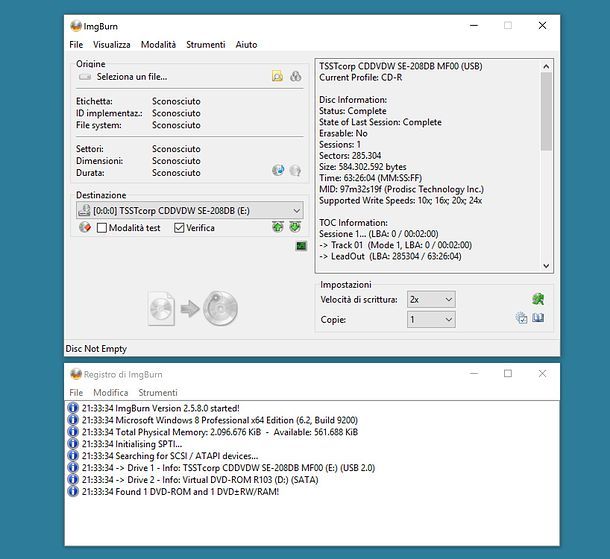Viewport: 610px width, 559px height.
Task: Click info icon of 'Found 1 DVD-ROM' log row
Action: coord(73,492)
